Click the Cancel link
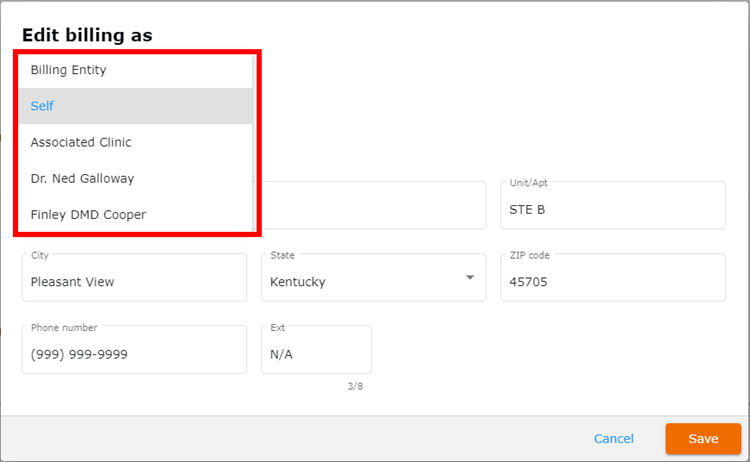 614,439
